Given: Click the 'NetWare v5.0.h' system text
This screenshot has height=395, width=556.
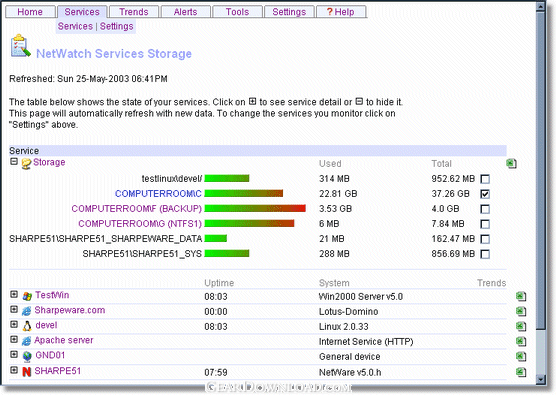Looking at the screenshot, I should tap(350, 372).
